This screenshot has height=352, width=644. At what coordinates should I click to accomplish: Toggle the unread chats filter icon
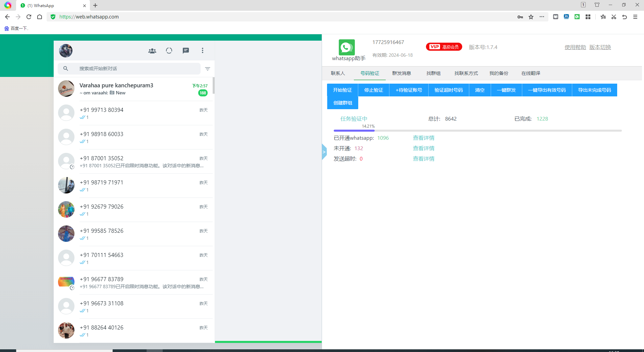[x=208, y=69]
